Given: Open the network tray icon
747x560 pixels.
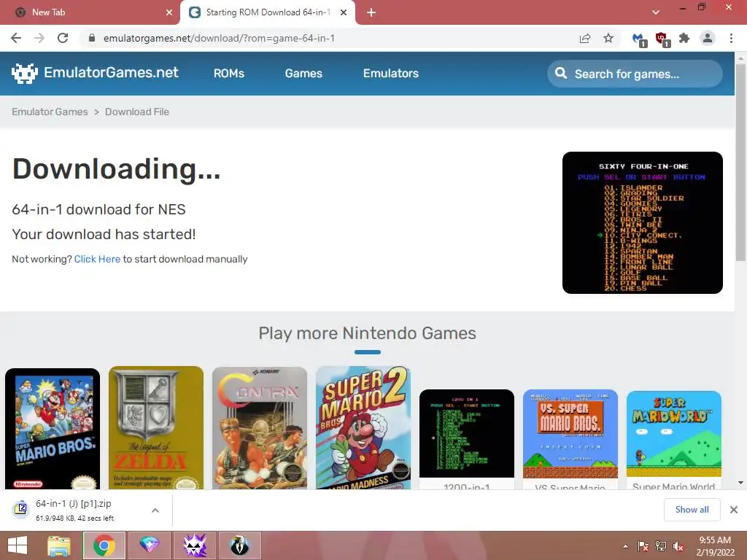Looking at the screenshot, I should 661,546.
